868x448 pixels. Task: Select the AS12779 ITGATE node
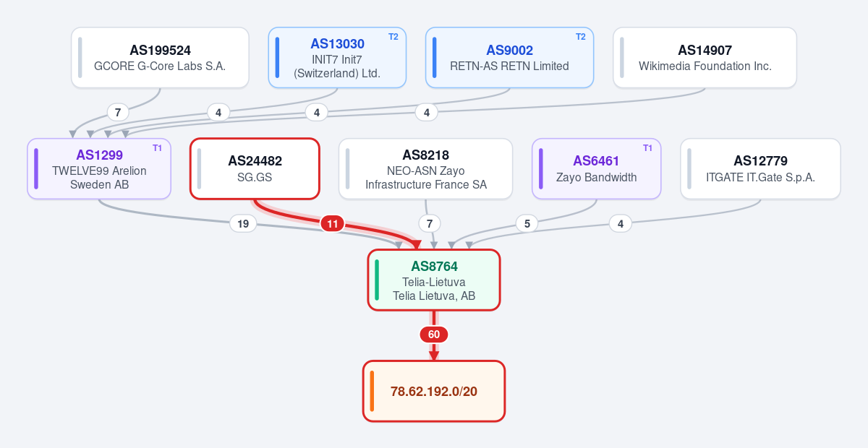[x=760, y=168]
